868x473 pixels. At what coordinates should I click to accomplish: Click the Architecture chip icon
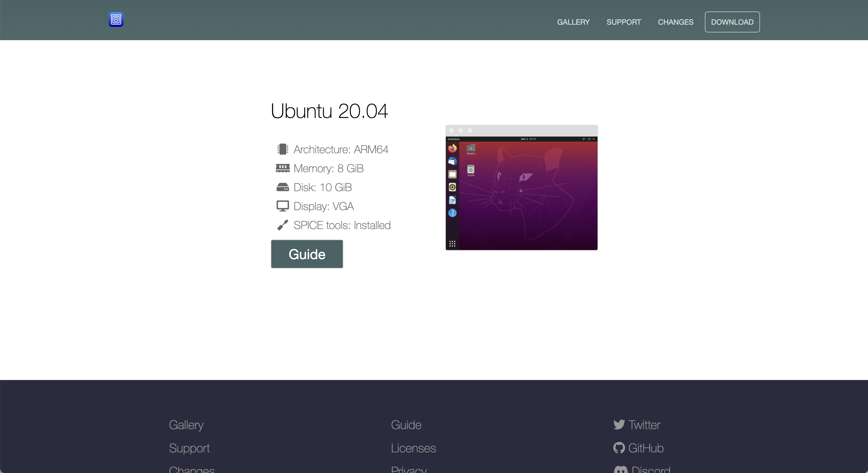pos(282,150)
